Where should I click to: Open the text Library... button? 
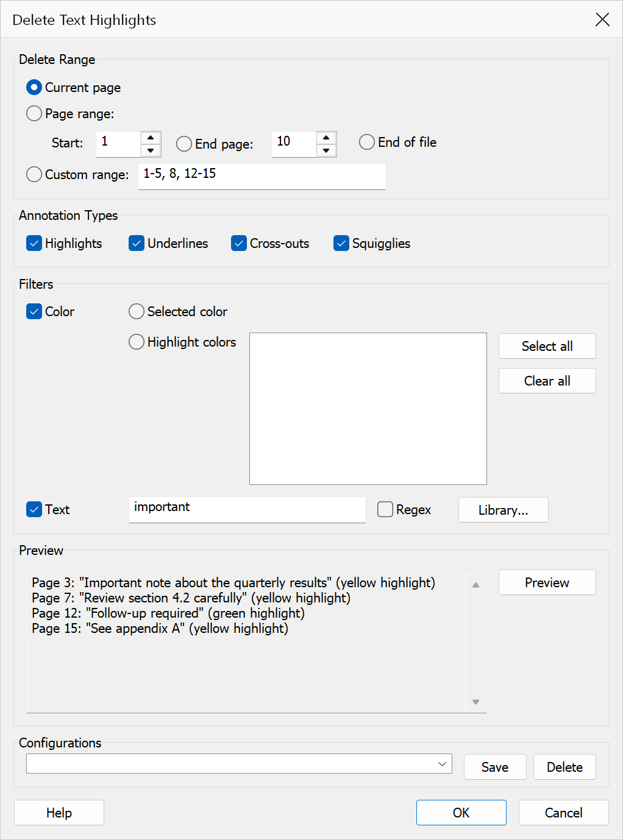pyautogui.click(x=504, y=510)
